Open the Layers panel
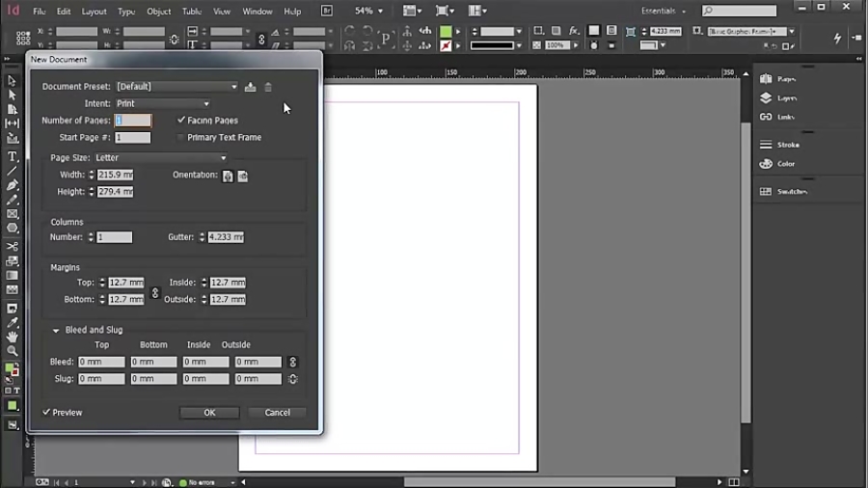 [779, 98]
